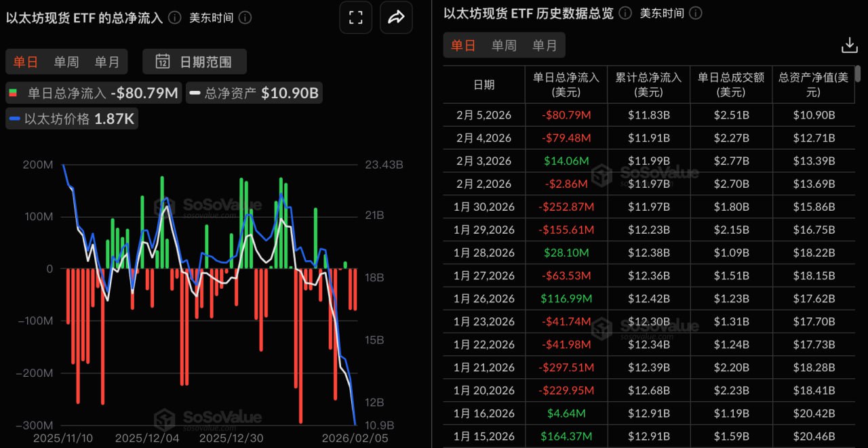
Task: Click the 2月 5,2026 date cell
Action: tap(484, 115)
